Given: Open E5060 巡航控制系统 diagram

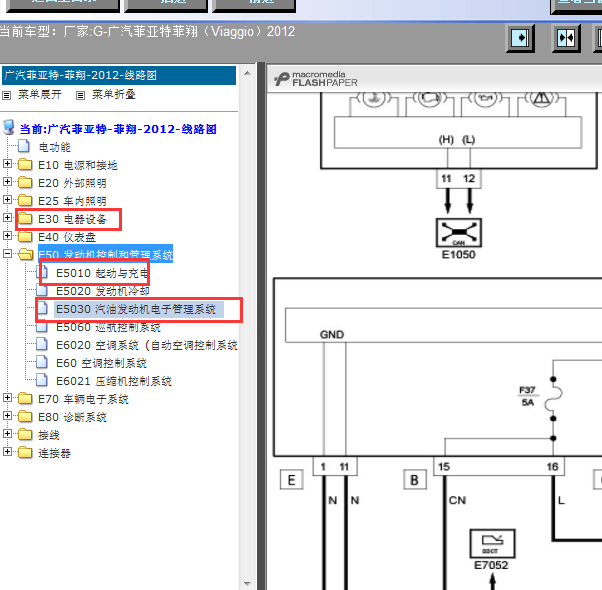Looking at the screenshot, I should click(x=108, y=327).
